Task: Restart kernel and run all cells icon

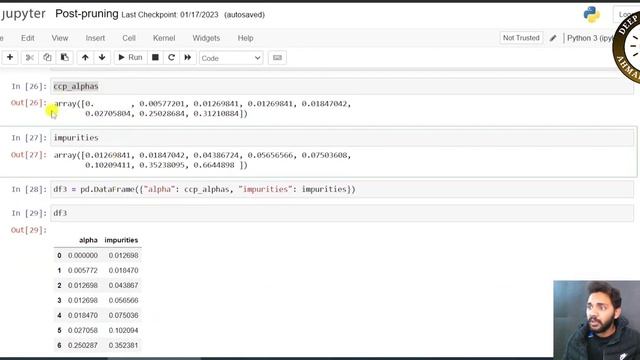Action: 188,58
